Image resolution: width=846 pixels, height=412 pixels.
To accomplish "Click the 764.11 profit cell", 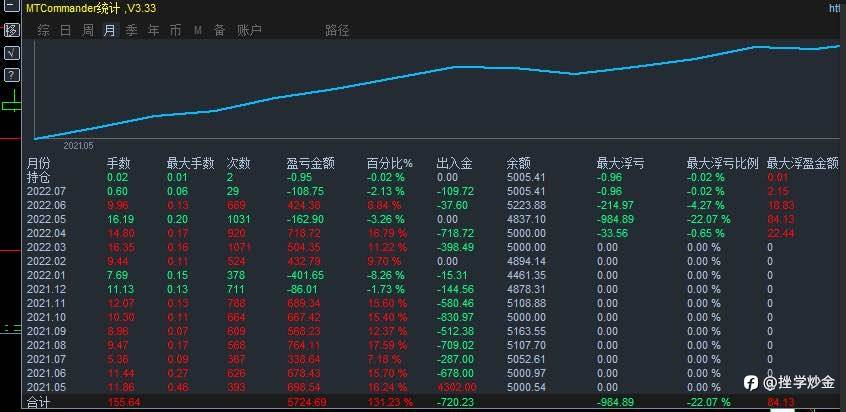I will 304,346.
